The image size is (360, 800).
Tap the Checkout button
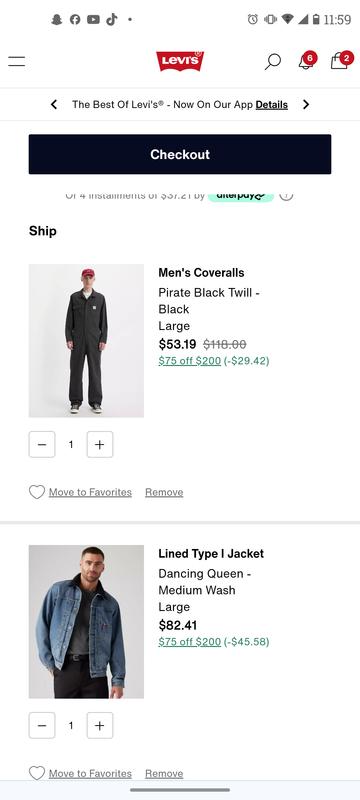(180, 154)
